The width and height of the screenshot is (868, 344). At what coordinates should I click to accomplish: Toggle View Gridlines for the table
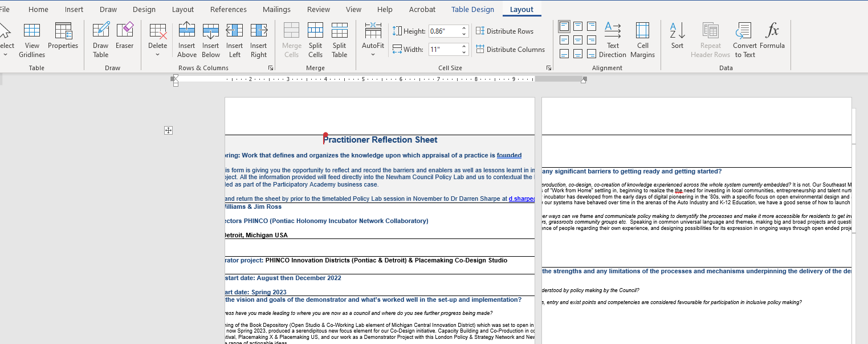click(x=32, y=40)
